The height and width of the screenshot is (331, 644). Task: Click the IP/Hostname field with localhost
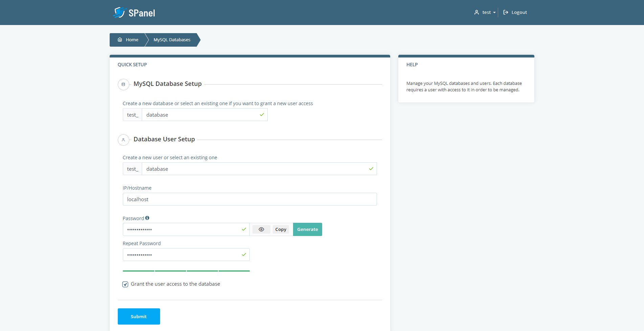(250, 199)
